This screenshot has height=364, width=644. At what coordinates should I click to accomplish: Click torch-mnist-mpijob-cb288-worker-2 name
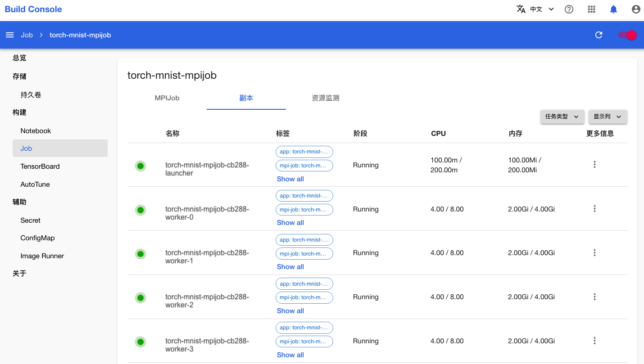pyautogui.click(x=207, y=301)
